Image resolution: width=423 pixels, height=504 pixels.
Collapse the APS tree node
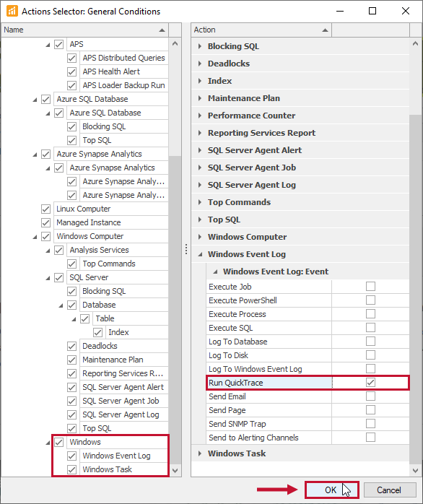pyautogui.click(x=48, y=45)
